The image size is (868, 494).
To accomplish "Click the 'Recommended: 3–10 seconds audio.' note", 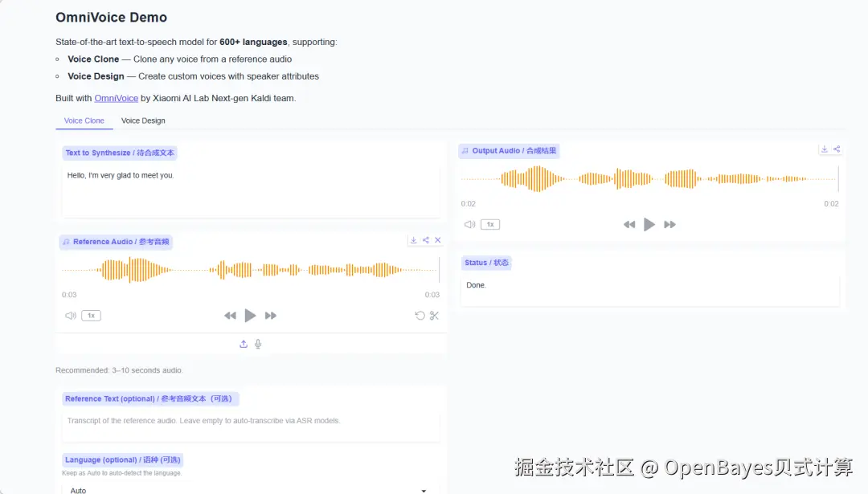I will tap(119, 370).
